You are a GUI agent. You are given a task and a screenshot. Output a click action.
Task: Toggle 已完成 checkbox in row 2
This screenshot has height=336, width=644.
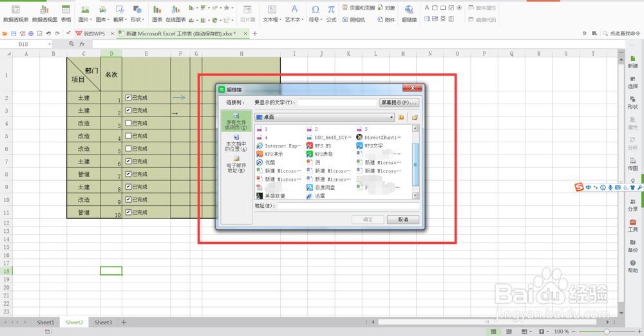coord(129,98)
